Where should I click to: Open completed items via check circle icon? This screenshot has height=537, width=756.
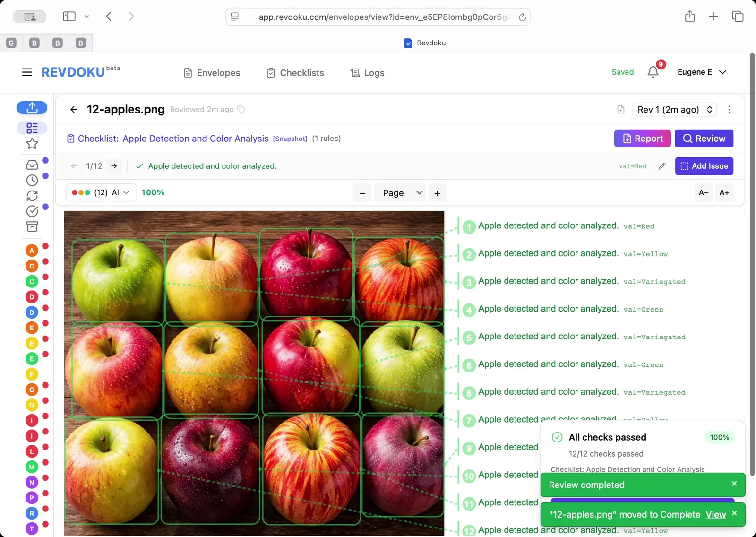pyautogui.click(x=32, y=211)
